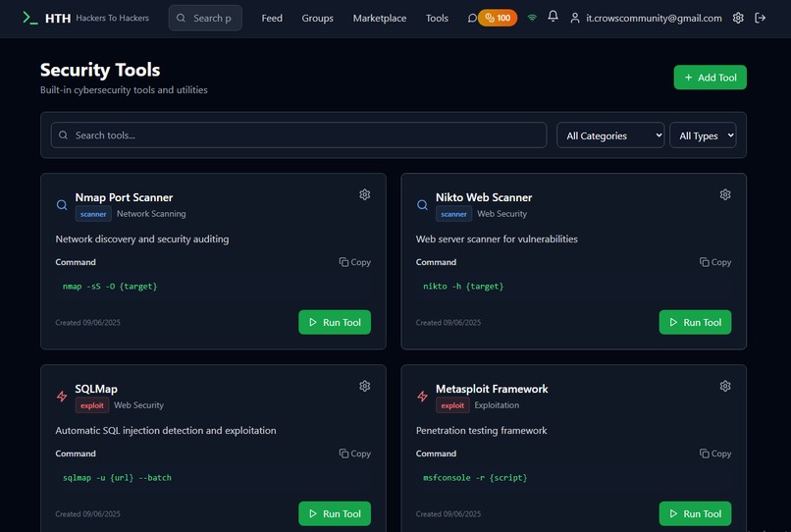Screen dimensions: 791x532
Task: Open settings gear in top navbar
Action: click(738, 19)
